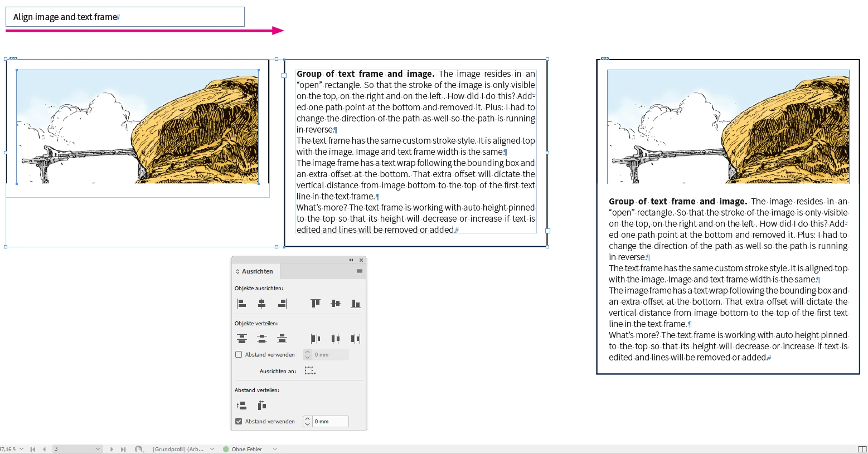The width and height of the screenshot is (868, 454).
Task: Open the page number dropdown showing 3
Action: [98, 449]
